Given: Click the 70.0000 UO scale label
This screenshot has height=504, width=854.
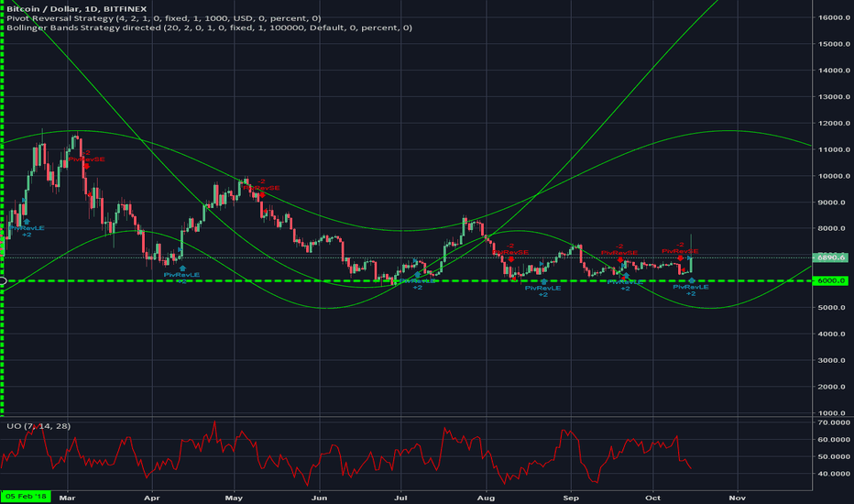Looking at the screenshot, I should click(x=834, y=422).
